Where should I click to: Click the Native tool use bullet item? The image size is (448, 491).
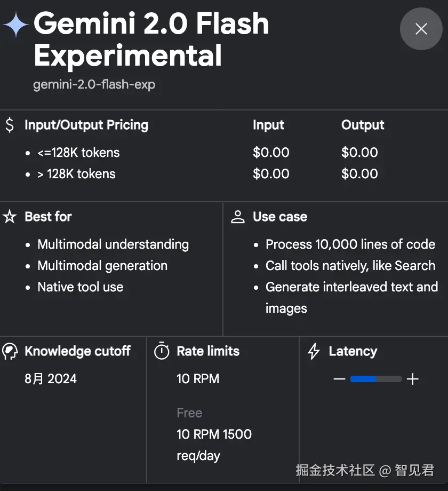80,287
